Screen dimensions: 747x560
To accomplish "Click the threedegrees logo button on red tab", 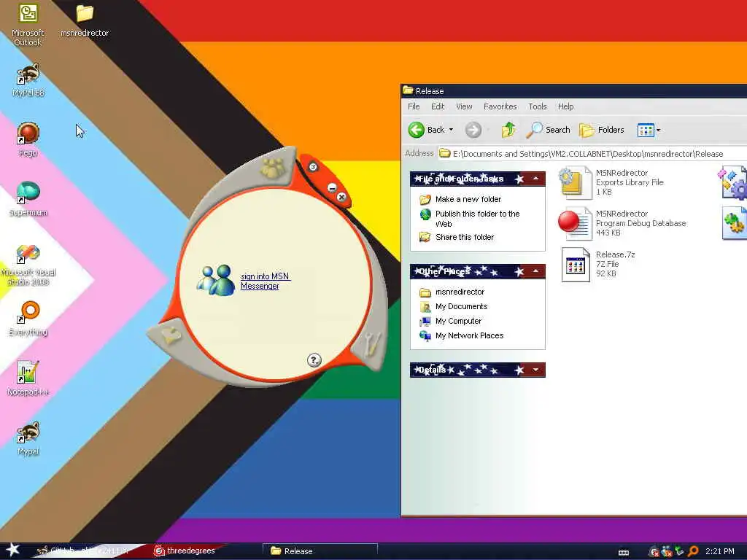I will coord(313,167).
